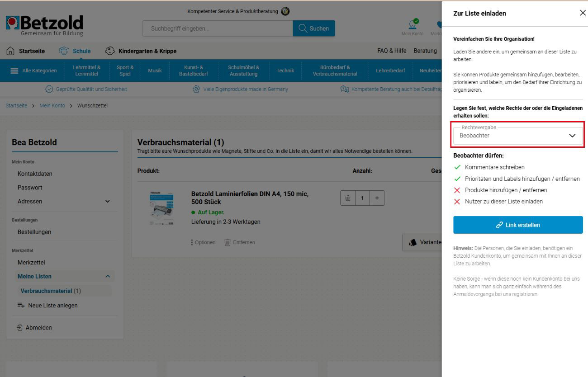Click Mein Konto breadcrumb link
Viewport: 588px width, 377px height.
52,105
